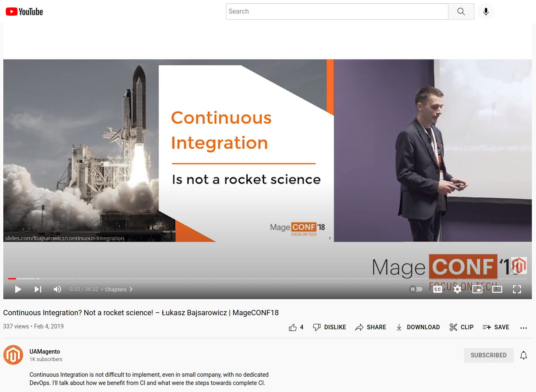Click the Magento channel watermark in the player
Viewport: 536px width, 392px height.
point(519,265)
